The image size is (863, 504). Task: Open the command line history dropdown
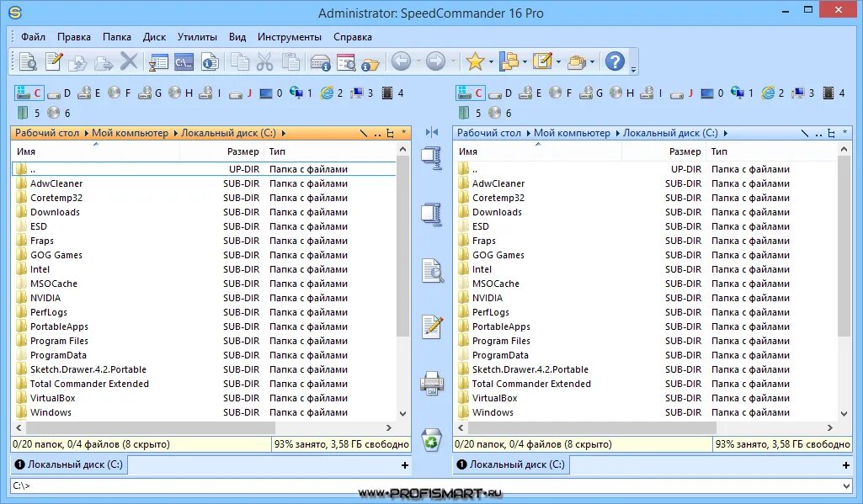(x=846, y=485)
